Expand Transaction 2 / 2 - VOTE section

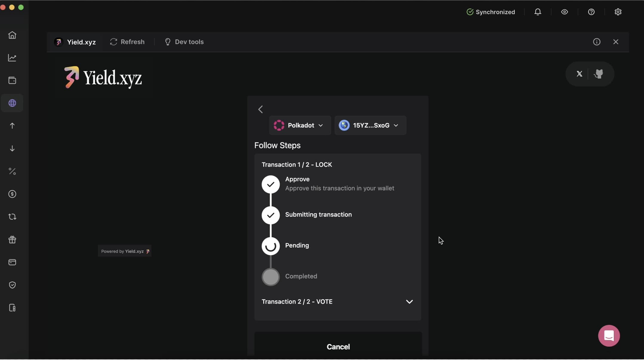409,302
